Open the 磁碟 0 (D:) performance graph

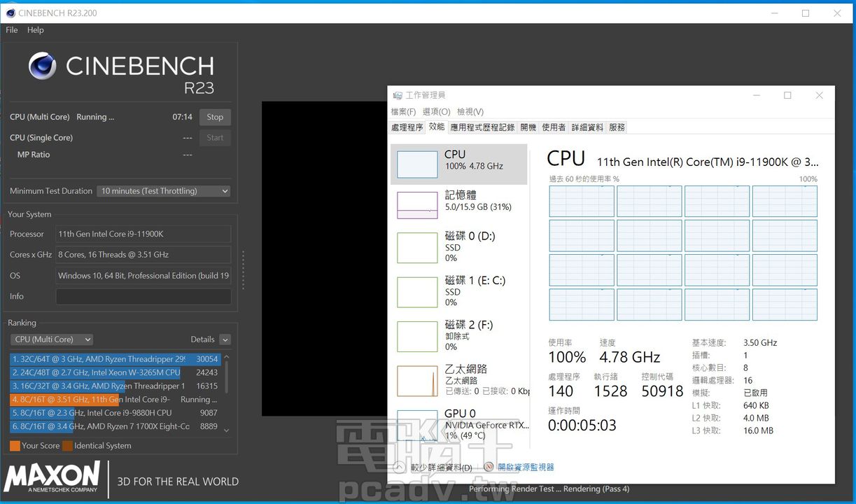click(458, 247)
